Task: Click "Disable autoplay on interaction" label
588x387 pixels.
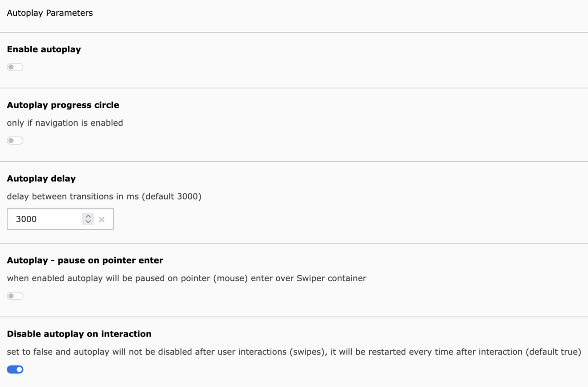Action: click(79, 334)
